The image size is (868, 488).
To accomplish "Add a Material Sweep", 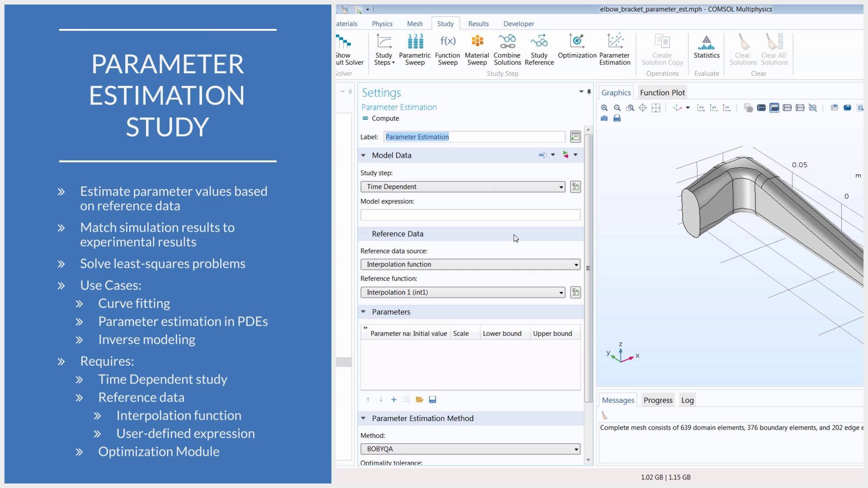I will 477,49.
